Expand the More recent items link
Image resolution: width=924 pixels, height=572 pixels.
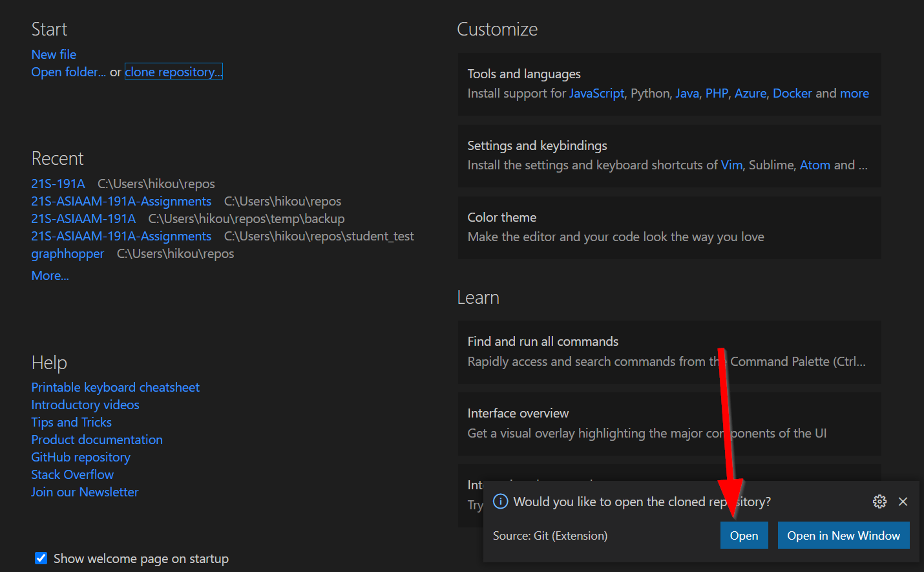(x=50, y=275)
